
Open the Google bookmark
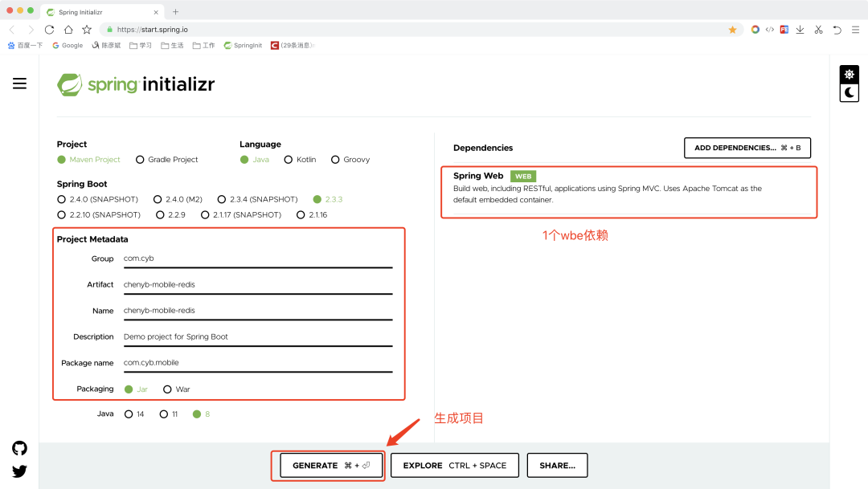(68, 45)
